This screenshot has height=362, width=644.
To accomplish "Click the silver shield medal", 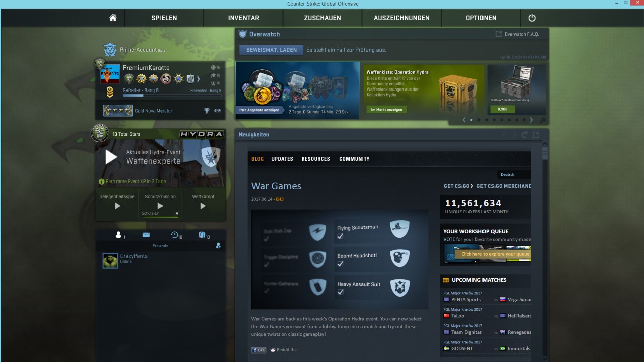I will coord(190,79).
